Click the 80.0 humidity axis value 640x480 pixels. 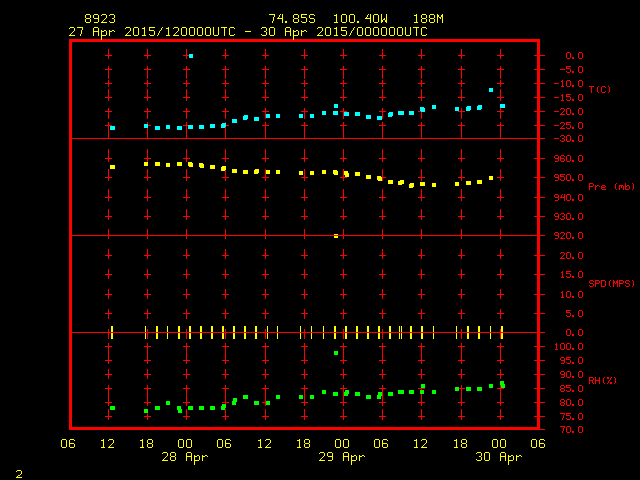(571, 402)
